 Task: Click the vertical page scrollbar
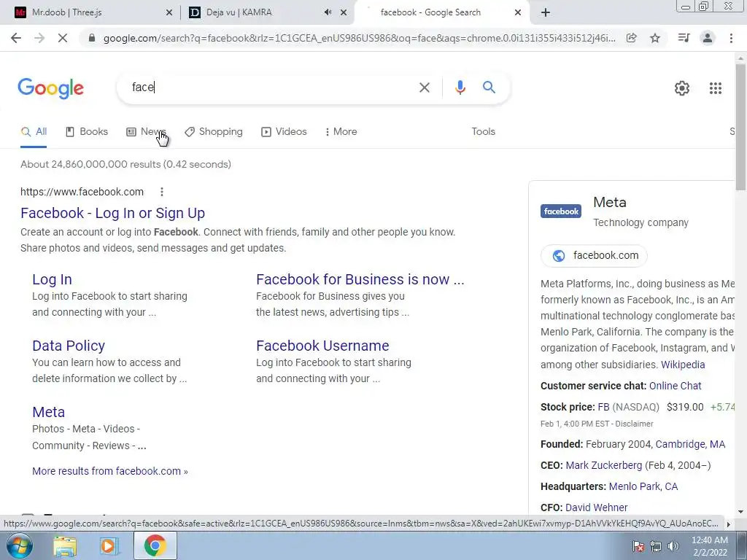click(740, 127)
